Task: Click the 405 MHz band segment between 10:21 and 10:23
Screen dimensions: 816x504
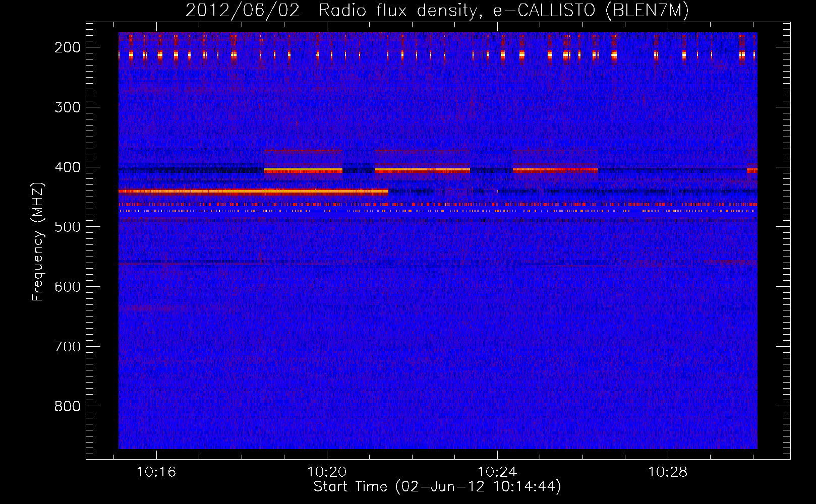Action: [422, 170]
